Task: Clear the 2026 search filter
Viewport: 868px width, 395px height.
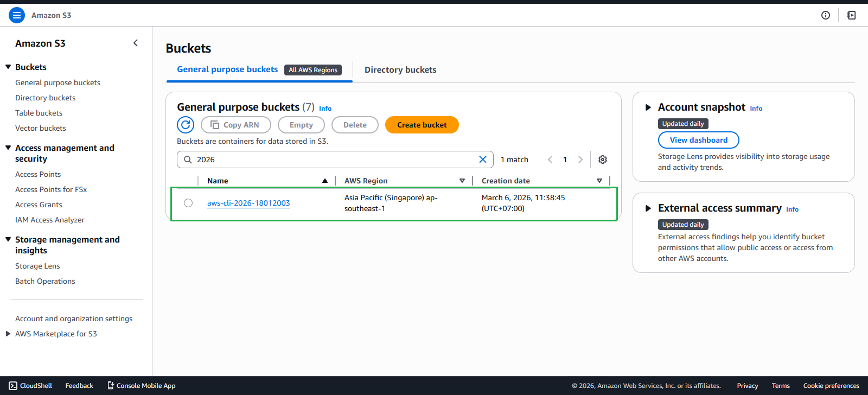Action: (483, 160)
